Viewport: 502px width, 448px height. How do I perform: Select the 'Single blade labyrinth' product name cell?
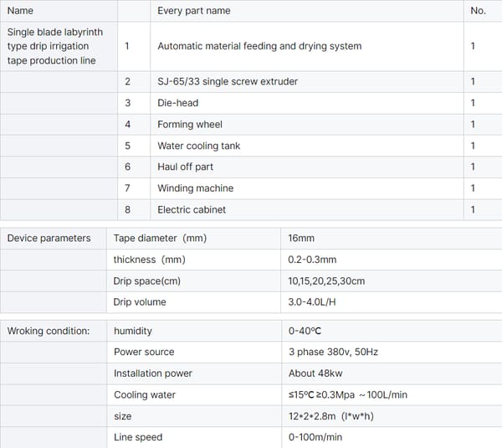(55, 46)
